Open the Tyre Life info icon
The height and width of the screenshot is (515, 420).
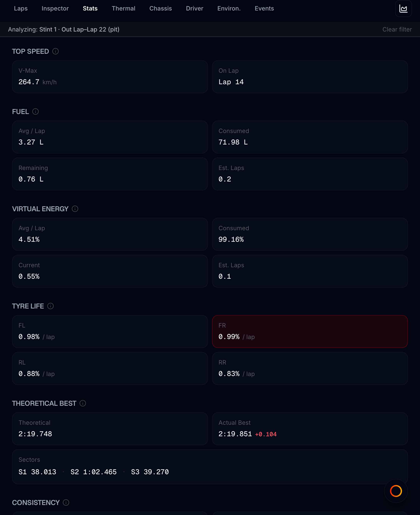click(x=50, y=306)
